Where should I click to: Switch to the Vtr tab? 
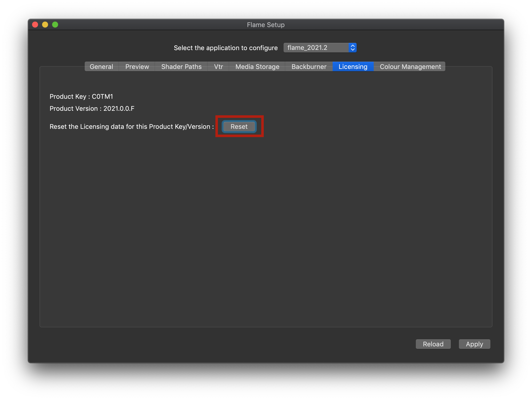pos(218,66)
